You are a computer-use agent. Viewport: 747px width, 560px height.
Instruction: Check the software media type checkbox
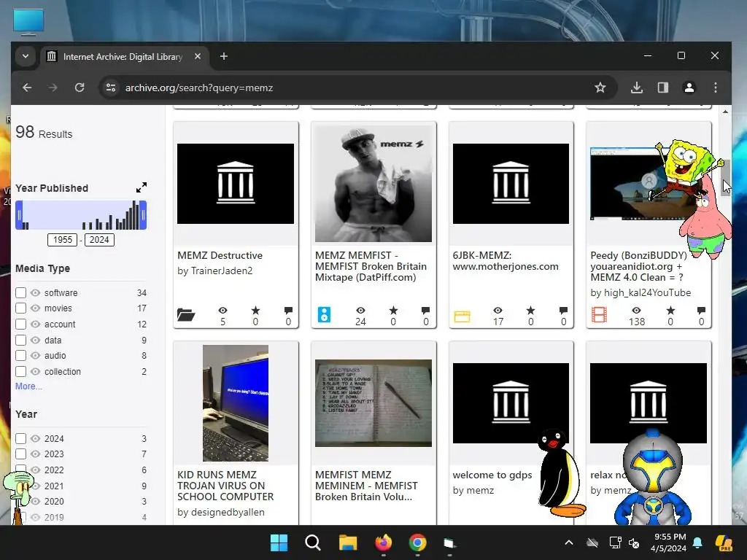point(20,292)
